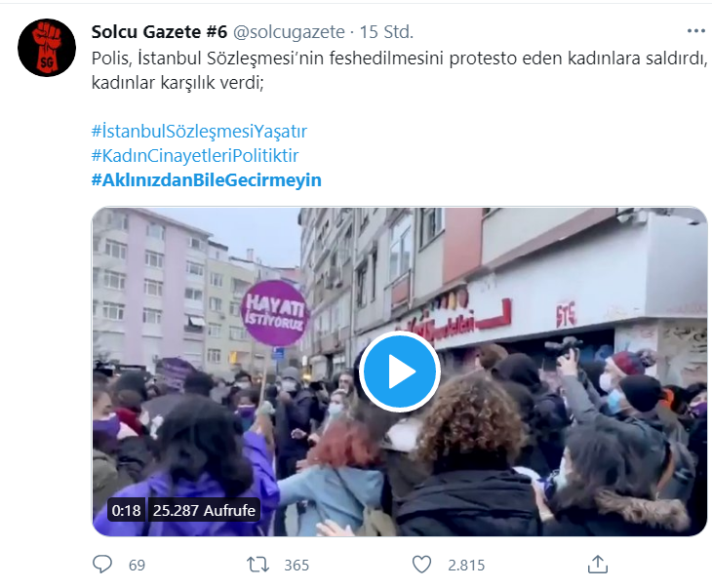The width and height of the screenshot is (712, 588).
Task: Click the 0:18 video duration badge
Action: point(126,510)
